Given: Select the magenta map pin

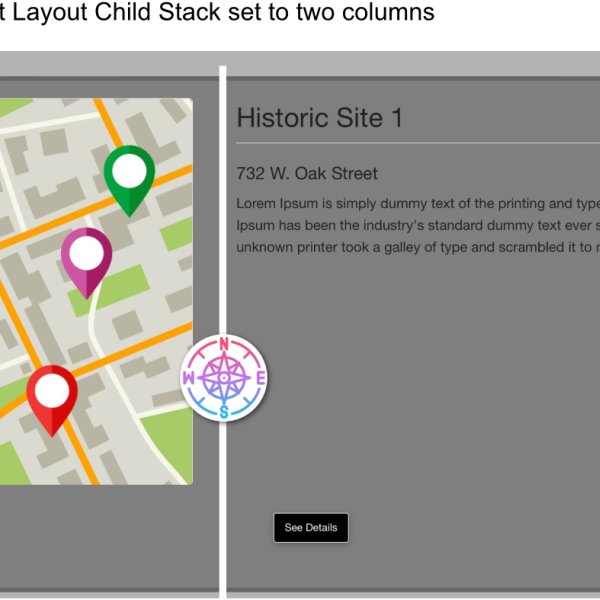Looking at the screenshot, I should (87, 260).
